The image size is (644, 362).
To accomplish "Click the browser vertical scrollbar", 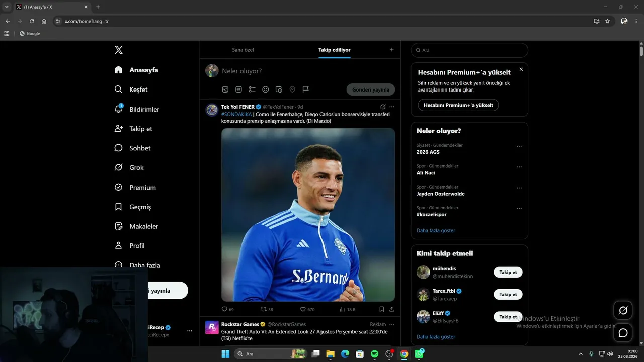I will pyautogui.click(x=641, y=51).
